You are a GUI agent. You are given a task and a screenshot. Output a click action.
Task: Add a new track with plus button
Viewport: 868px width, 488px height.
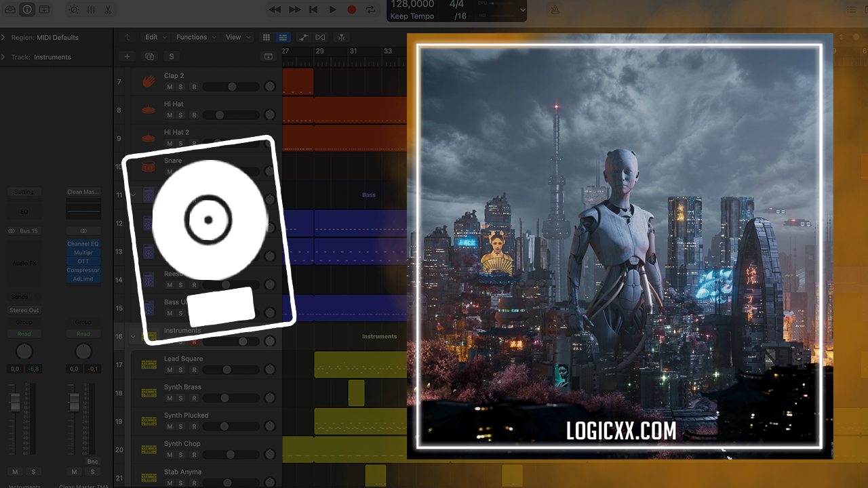click(127, 56)
